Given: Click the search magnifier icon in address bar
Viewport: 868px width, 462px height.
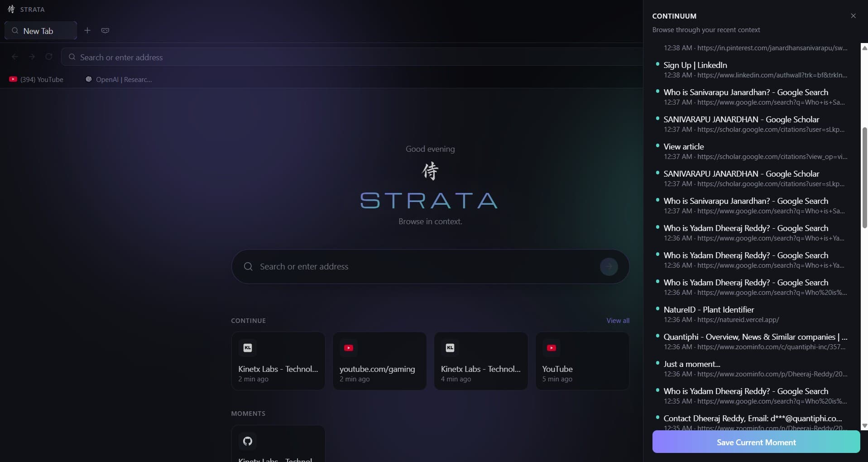Looking at the screenshot, I should point(72,57).
